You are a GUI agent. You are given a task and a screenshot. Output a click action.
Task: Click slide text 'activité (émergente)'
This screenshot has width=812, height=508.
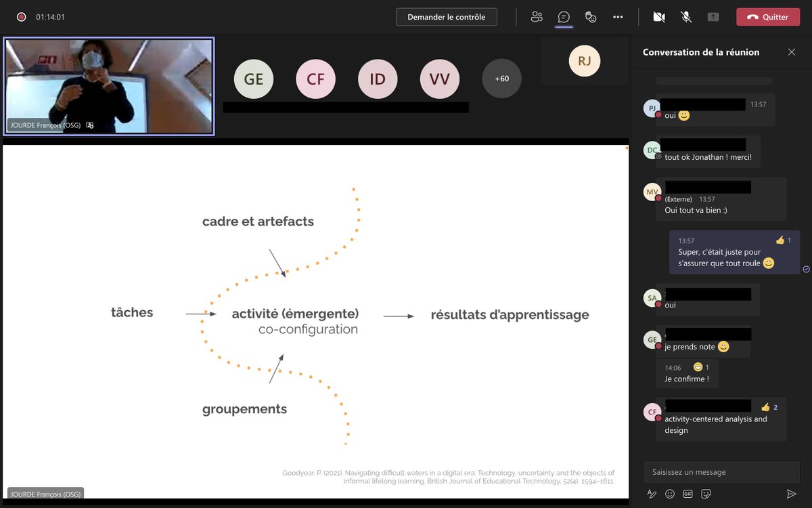coord(295,314)
